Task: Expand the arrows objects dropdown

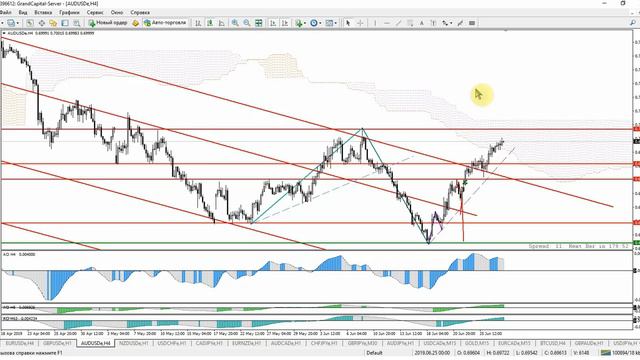Action: 451,23
